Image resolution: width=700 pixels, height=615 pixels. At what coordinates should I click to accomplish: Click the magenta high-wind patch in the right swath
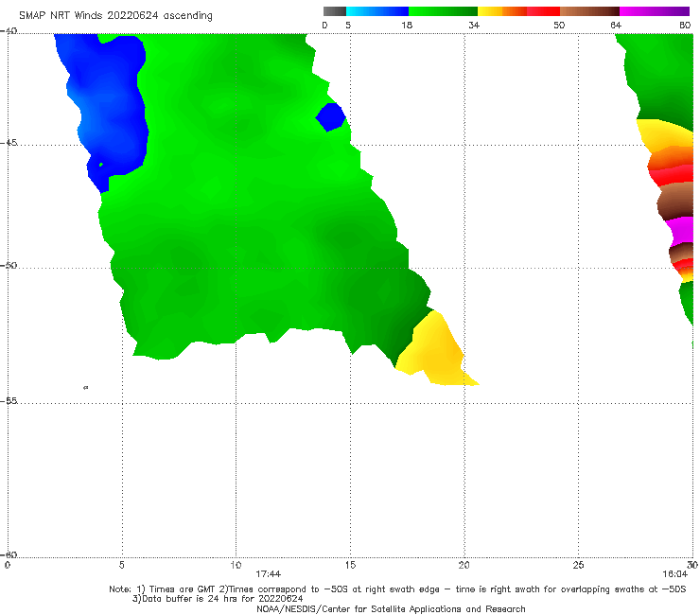(x=680, y=231)
